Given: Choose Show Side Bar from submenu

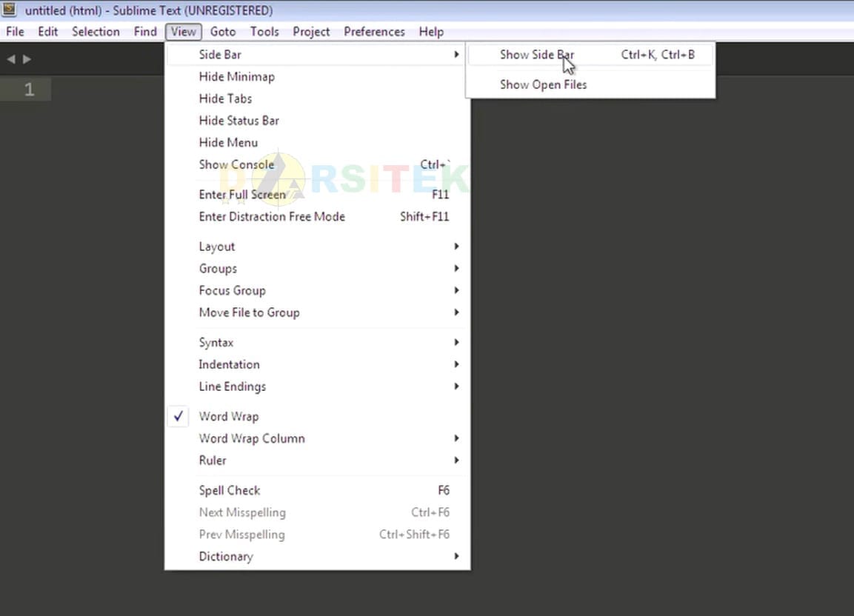Looking at the screenshot, I should click(590, 55).
